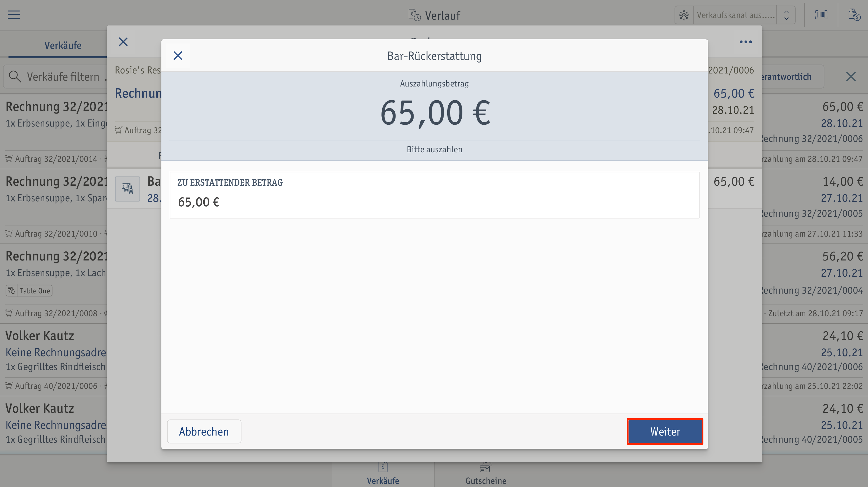868x487 pixels.
Task: Click the cash payment coins icon
Action: (127, 189)
